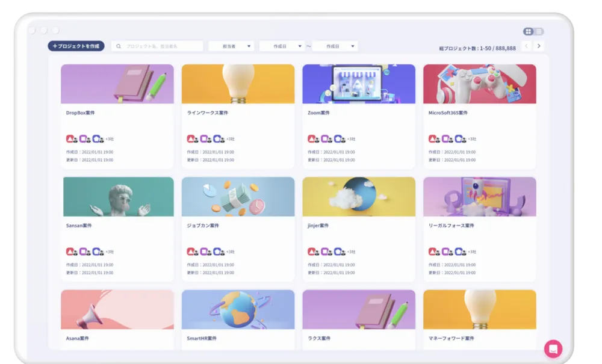The image size is (602, 364).
Task: Choose red triangle company icon on Sansan案件
Action: [x=70, y=251]
